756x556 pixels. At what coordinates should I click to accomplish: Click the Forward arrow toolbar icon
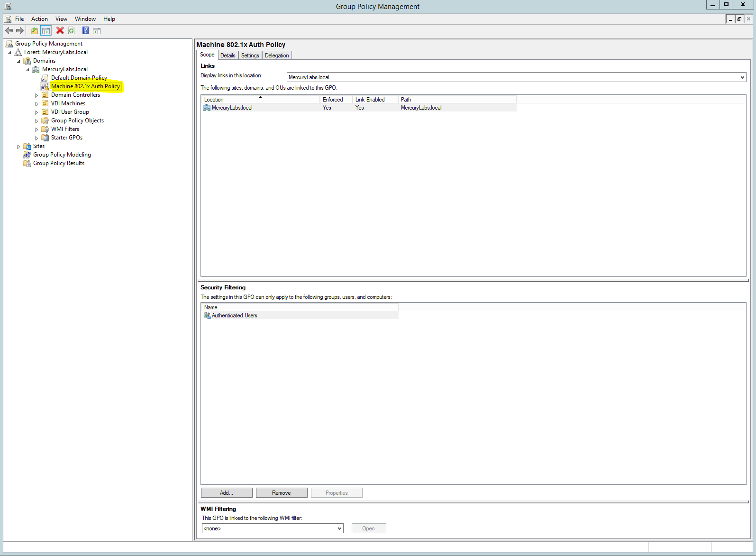(x=20, y=31)
